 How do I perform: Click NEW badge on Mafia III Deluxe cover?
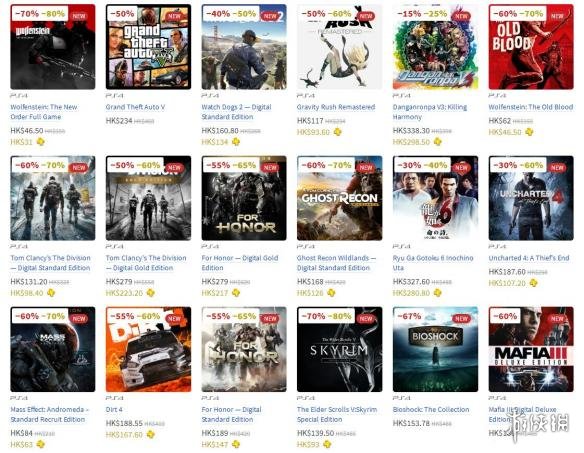pos(557,319)
